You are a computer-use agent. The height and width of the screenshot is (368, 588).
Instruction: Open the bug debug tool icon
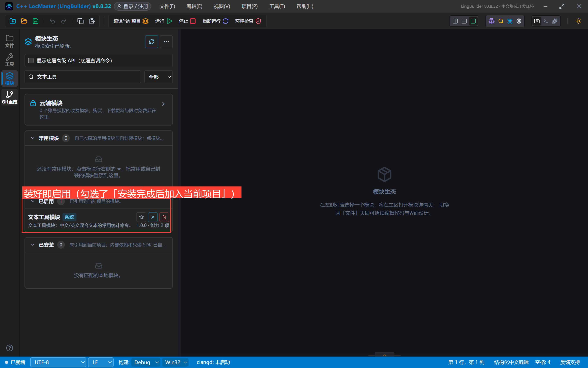[491, 21]
